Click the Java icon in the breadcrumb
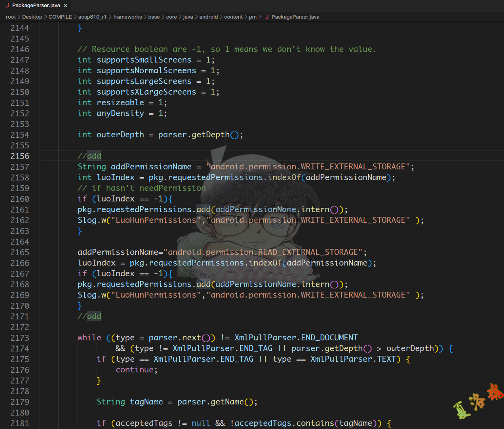Screen dimensions: 504x429 pyautogui.click(x=267, y=17)
